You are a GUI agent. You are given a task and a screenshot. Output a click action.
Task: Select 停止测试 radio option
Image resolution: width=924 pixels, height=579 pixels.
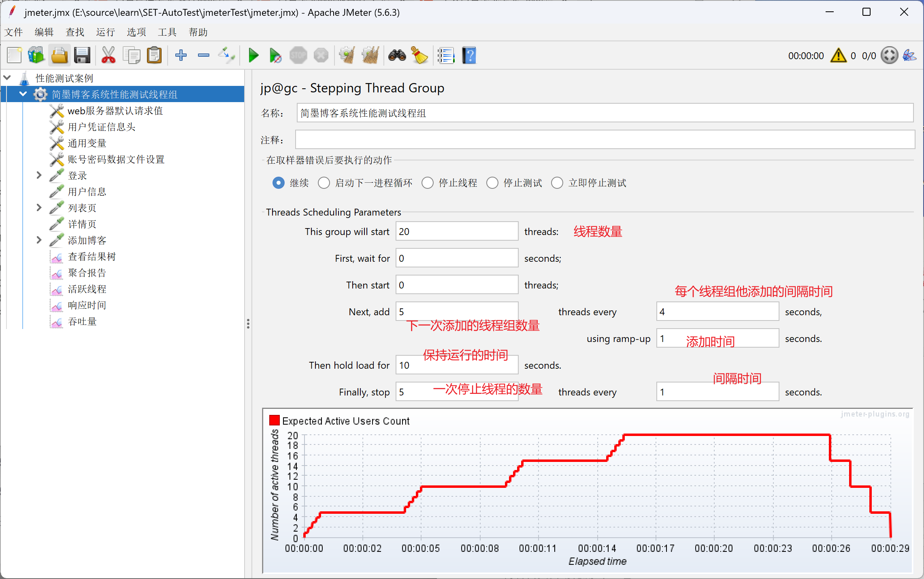492,183
